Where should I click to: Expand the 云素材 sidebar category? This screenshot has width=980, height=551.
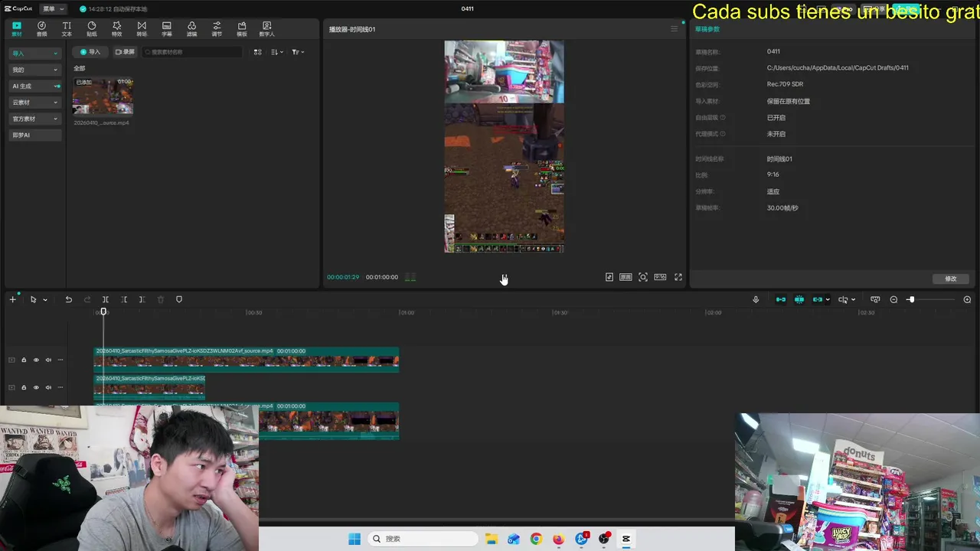34,103
